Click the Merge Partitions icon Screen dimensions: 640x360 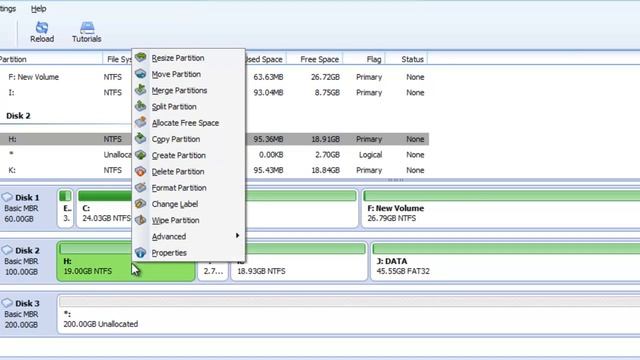[x=140, y=90]
